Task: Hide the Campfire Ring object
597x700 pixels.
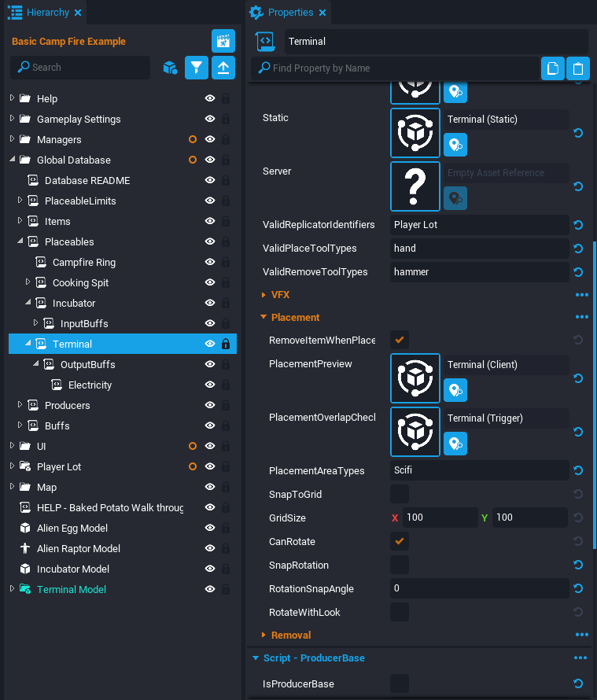Action: coord(210,262)
